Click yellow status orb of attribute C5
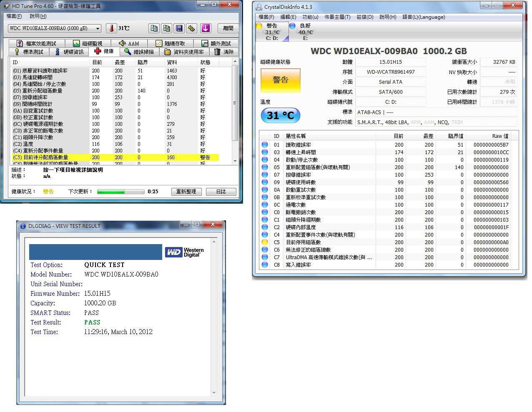 tap(265, 242)
